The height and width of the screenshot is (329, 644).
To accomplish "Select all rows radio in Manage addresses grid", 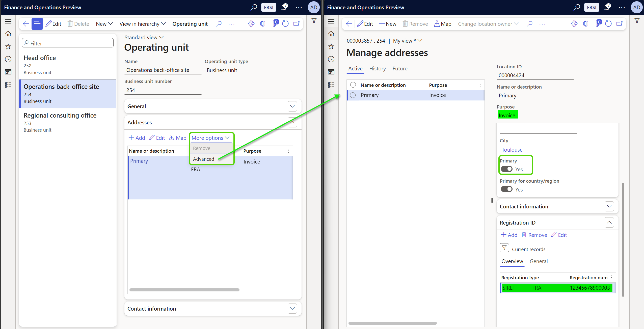I will click(353, 85).
